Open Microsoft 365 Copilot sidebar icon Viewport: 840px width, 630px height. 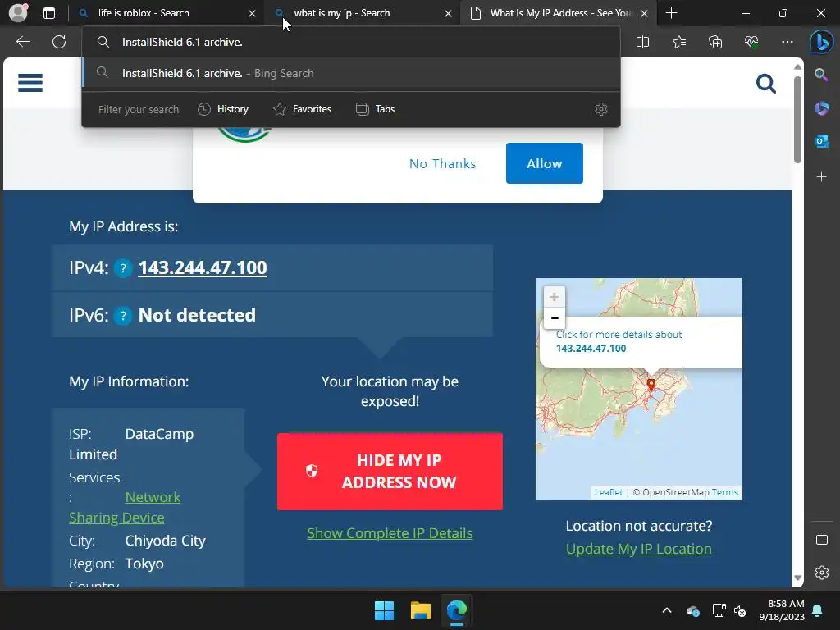(821, 107)
